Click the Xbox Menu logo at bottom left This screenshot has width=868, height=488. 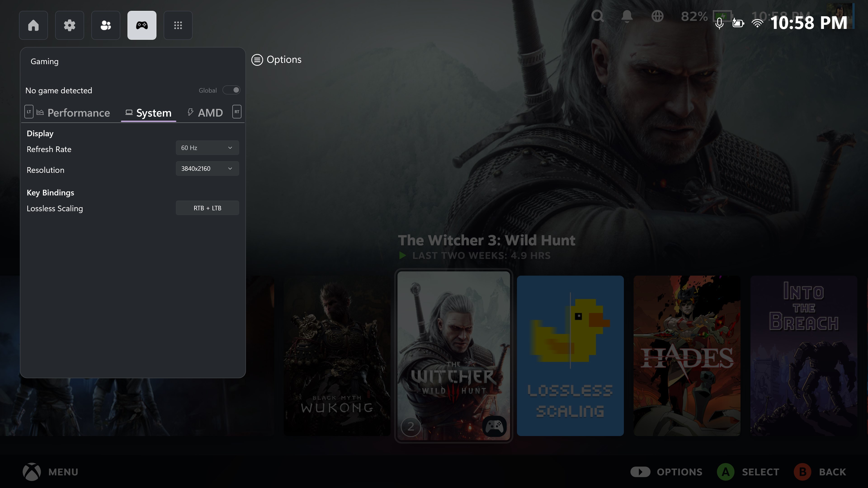pos(32,472)
